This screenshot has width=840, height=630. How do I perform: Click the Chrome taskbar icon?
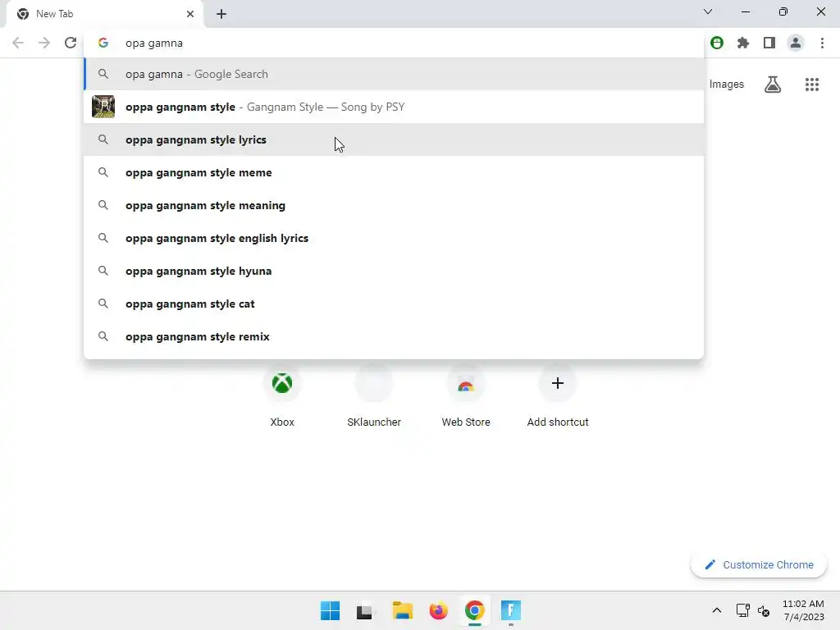tap(475, 610)
